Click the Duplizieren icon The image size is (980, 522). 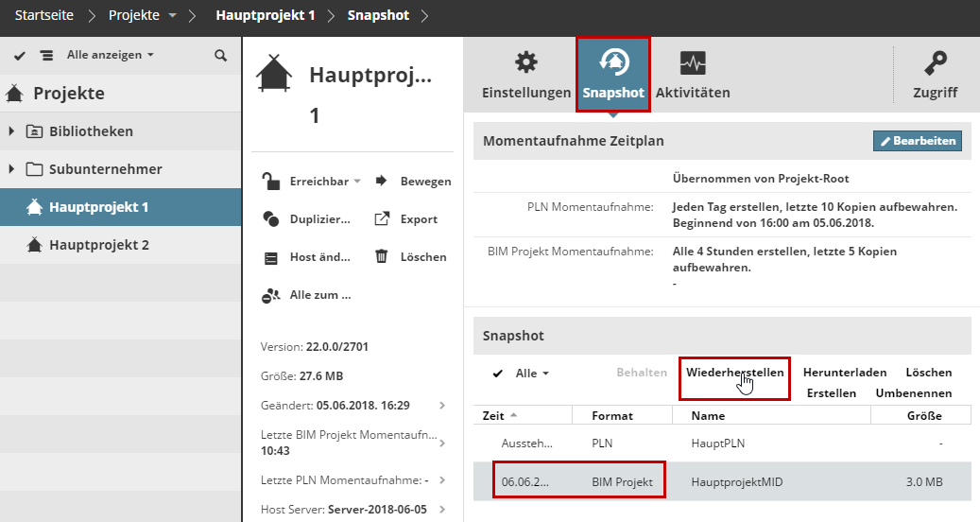point(270,218)
